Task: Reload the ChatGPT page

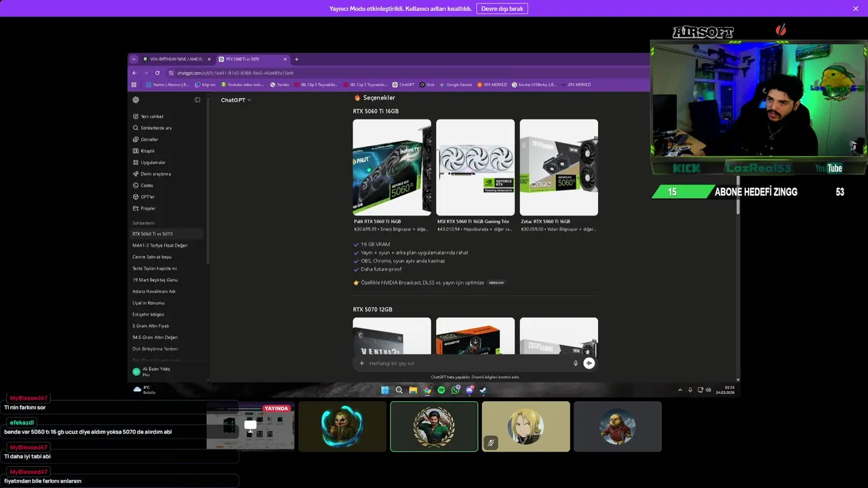Action: tap(157, 73)
